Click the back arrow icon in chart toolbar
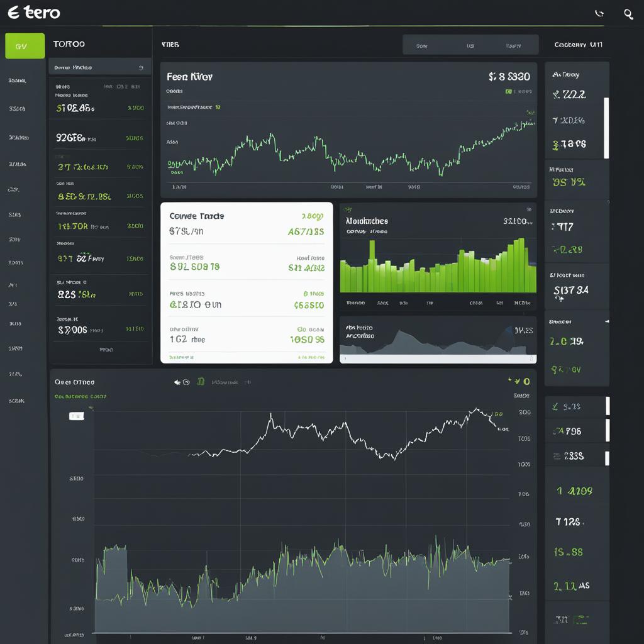The image size is (644, 644). [x=177, y=382]
